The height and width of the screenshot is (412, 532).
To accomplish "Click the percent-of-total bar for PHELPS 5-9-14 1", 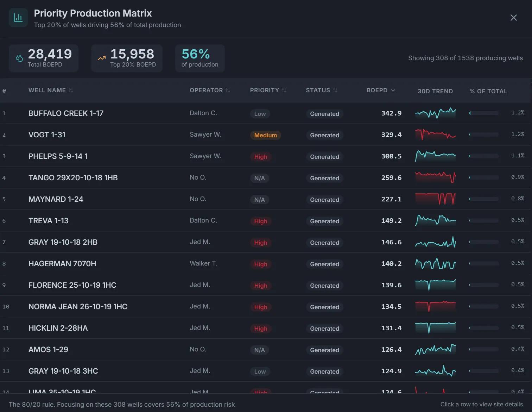I will (x=484, y=156).
